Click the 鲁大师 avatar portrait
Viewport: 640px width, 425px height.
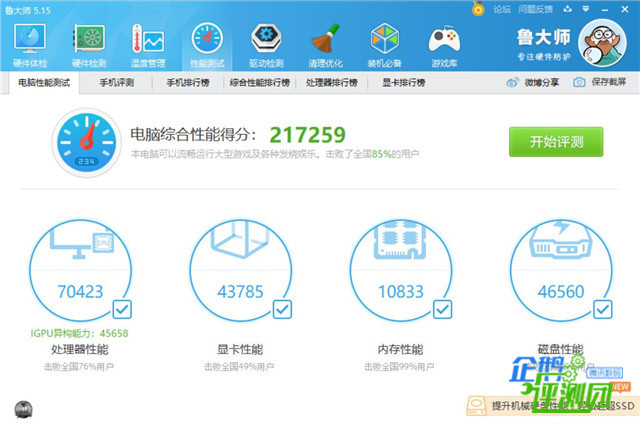click(602, 43)
